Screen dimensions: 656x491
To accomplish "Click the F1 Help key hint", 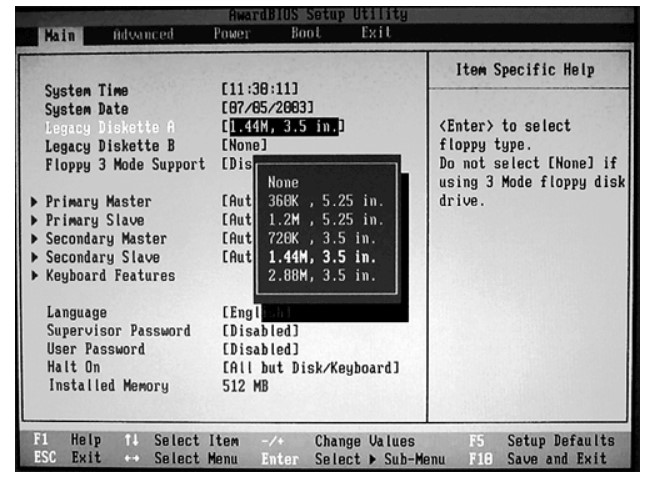I will click(67, 440).
